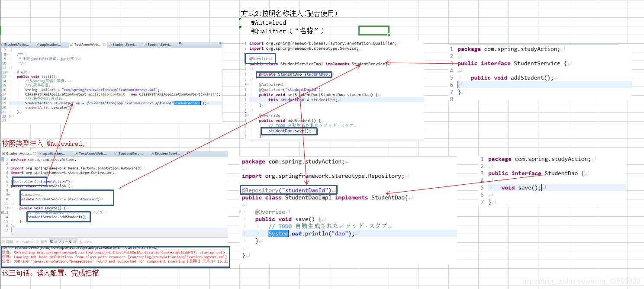Click @Qualifier("studentDaoId") annotation line
Screen dimensions: 644x289
click(x=290, y=90)
